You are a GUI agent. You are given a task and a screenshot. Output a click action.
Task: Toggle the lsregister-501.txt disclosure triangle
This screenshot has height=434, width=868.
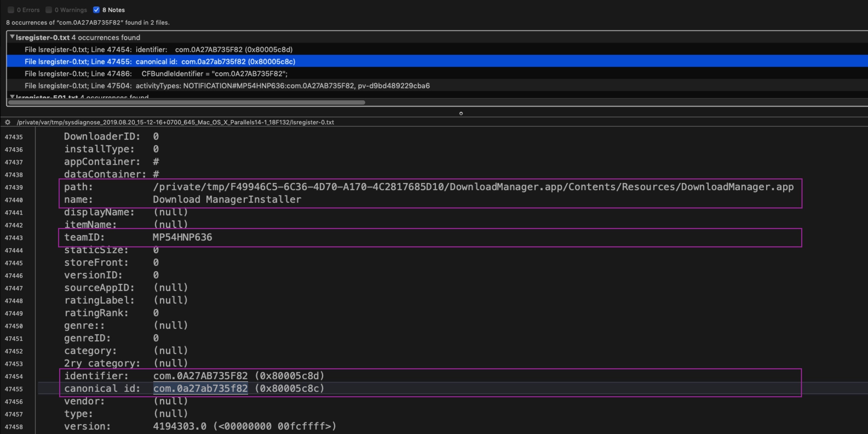pos(12,97)
